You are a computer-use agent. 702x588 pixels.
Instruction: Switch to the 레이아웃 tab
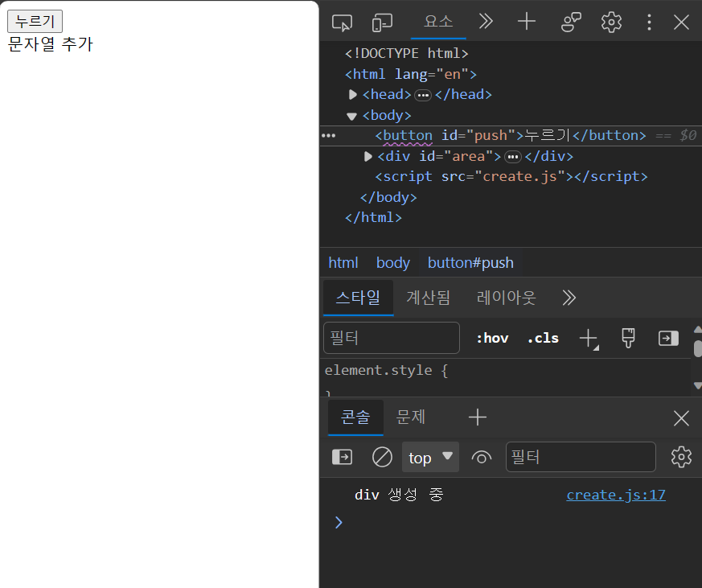(506, 298)
